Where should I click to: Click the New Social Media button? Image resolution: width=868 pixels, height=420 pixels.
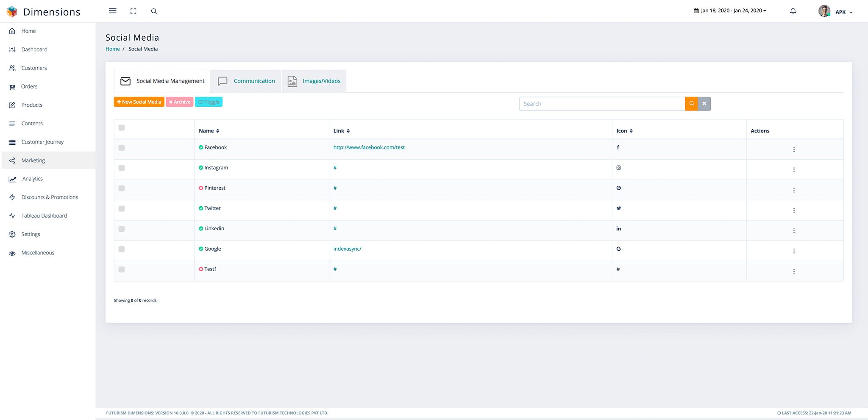pos(139,102)
